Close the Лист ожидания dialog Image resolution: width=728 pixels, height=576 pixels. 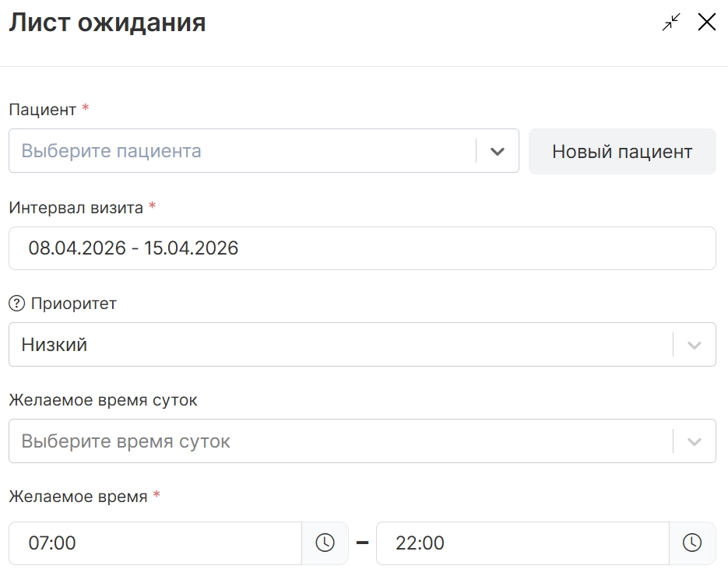click(x=706, y=23)
